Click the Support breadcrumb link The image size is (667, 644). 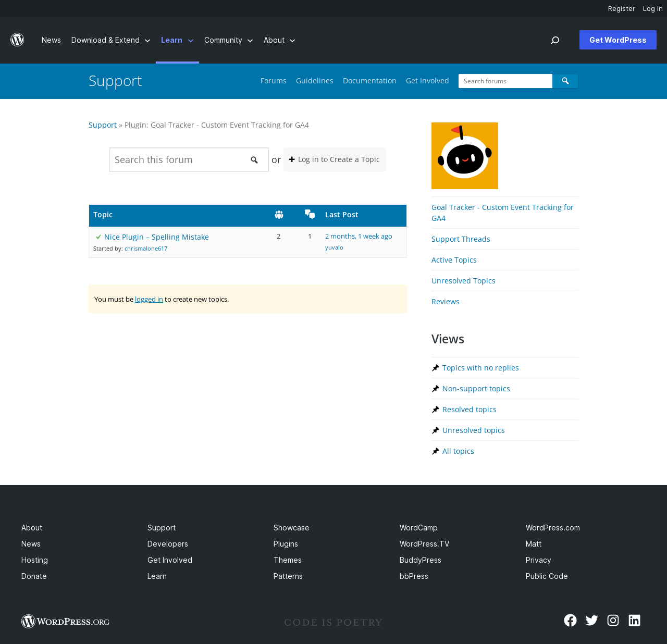[103, 125]
